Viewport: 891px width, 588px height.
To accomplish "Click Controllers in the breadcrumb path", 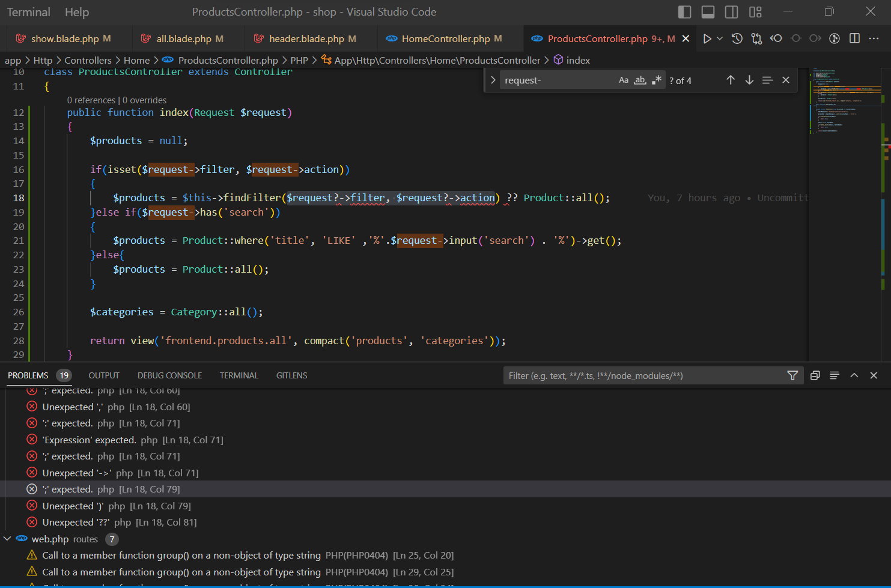I will coord(88,59).
